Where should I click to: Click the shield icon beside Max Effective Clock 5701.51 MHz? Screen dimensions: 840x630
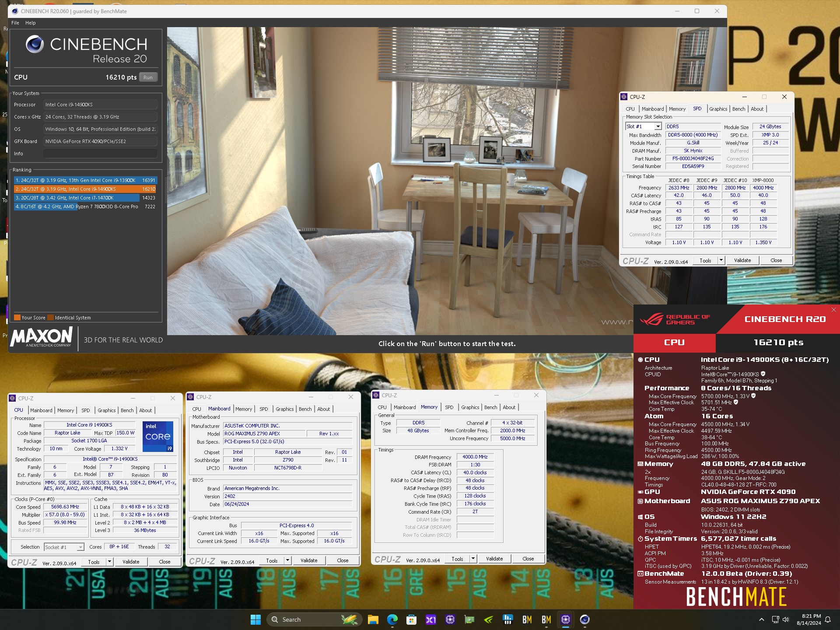pos(736,402)
